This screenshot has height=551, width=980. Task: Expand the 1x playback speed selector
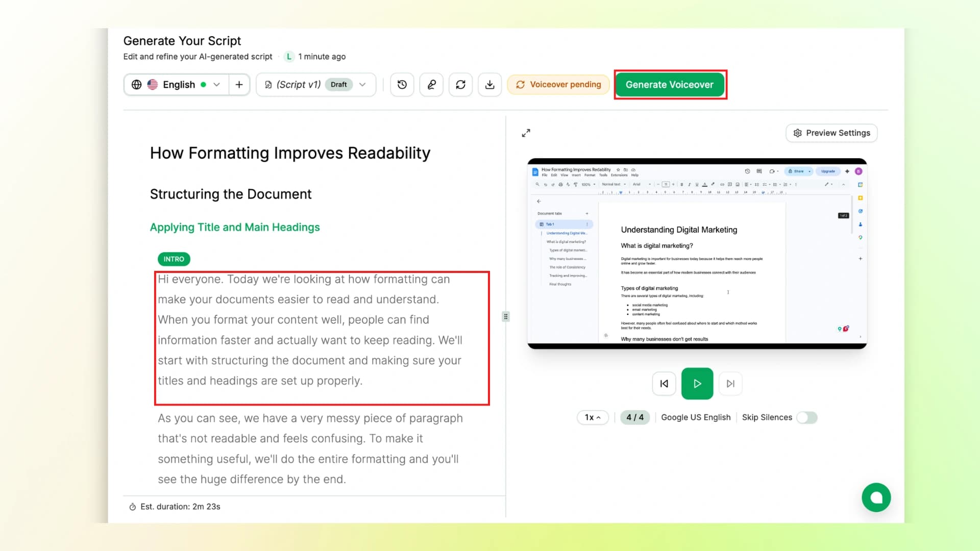click(592, 417)
